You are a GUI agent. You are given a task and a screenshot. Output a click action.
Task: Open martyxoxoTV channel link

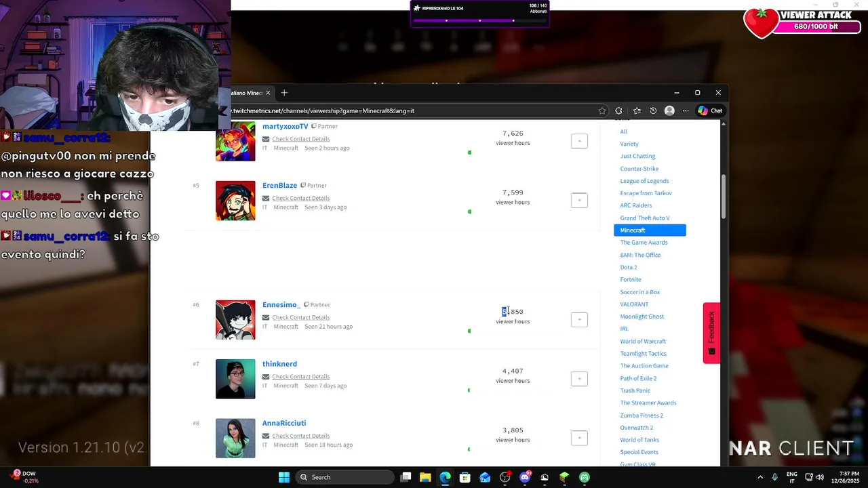[x=285, y=126]
